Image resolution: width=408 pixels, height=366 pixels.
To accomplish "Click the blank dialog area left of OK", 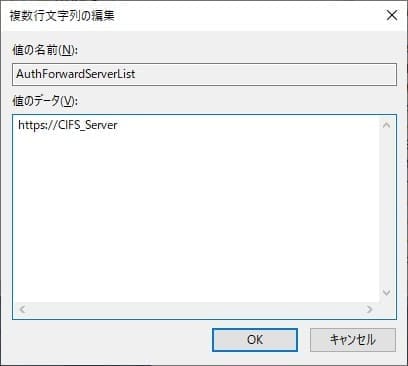I will pos(110,340).
